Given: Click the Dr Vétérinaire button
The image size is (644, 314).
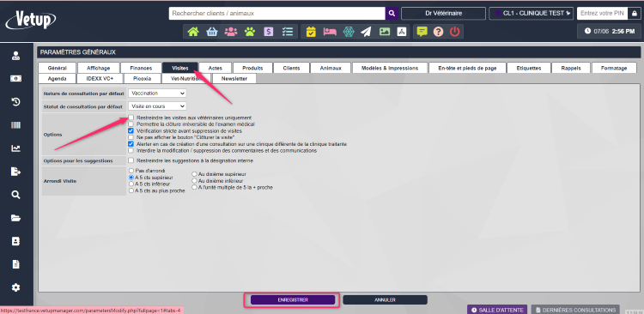Looking at the screenshot, I should (443, 13).
